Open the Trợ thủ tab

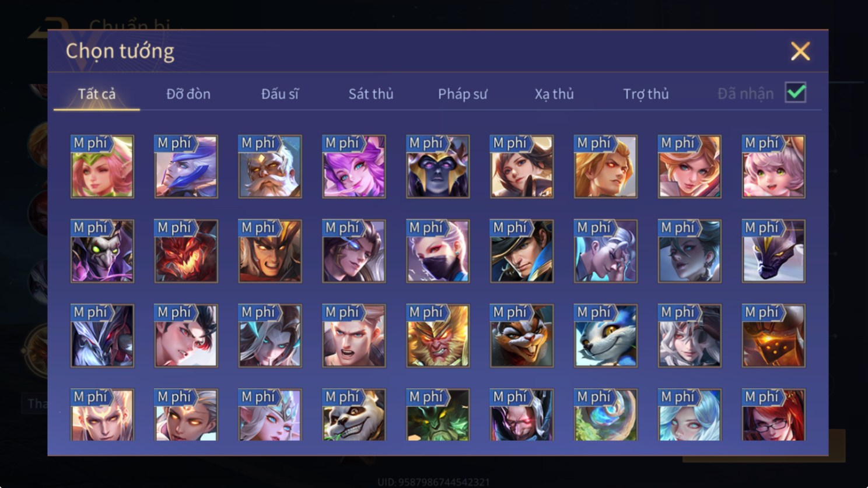click(646, 94)
